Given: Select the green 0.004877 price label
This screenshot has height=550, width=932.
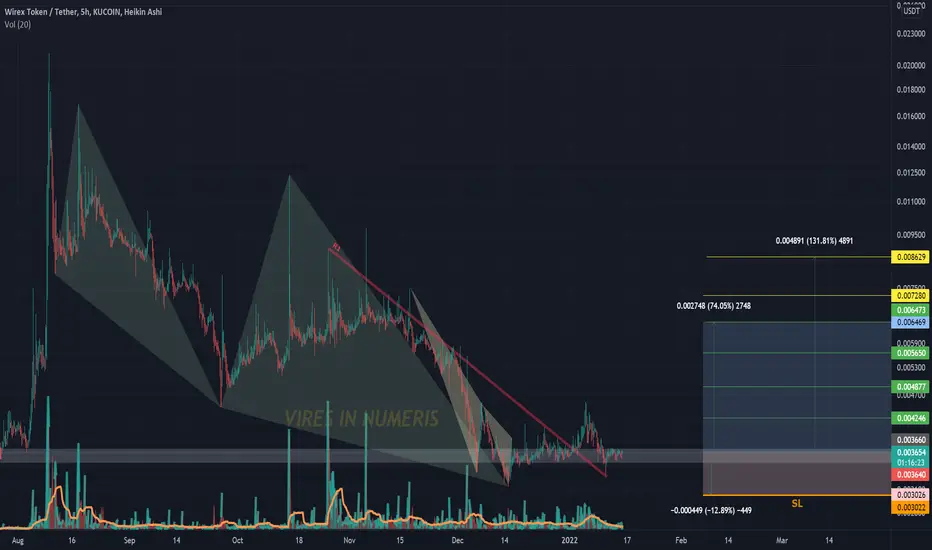Looking at the screenshot, I should pos(911,387).
